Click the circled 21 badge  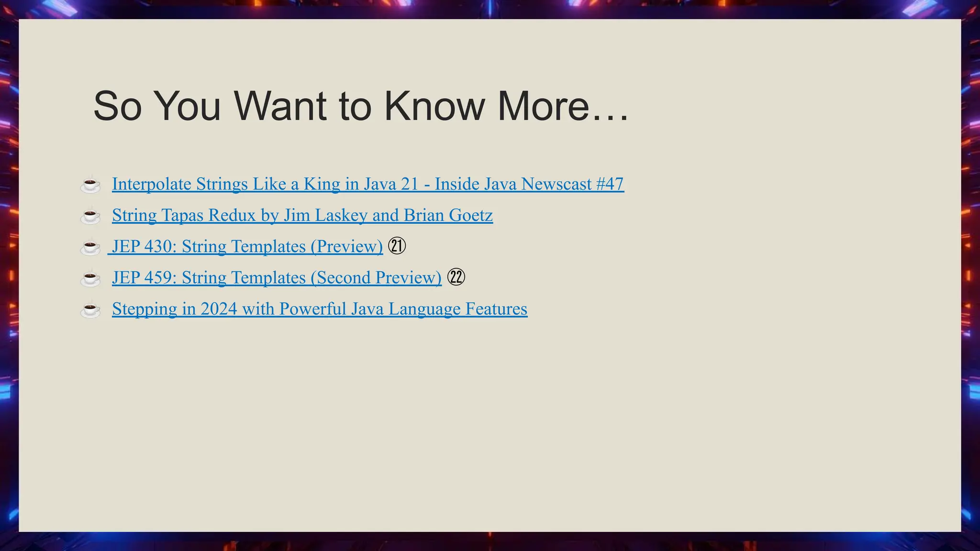click(397, 246)
